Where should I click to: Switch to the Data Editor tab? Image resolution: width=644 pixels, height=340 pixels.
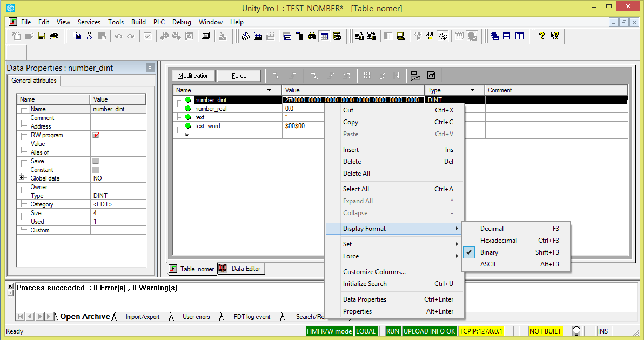[241, 269]
